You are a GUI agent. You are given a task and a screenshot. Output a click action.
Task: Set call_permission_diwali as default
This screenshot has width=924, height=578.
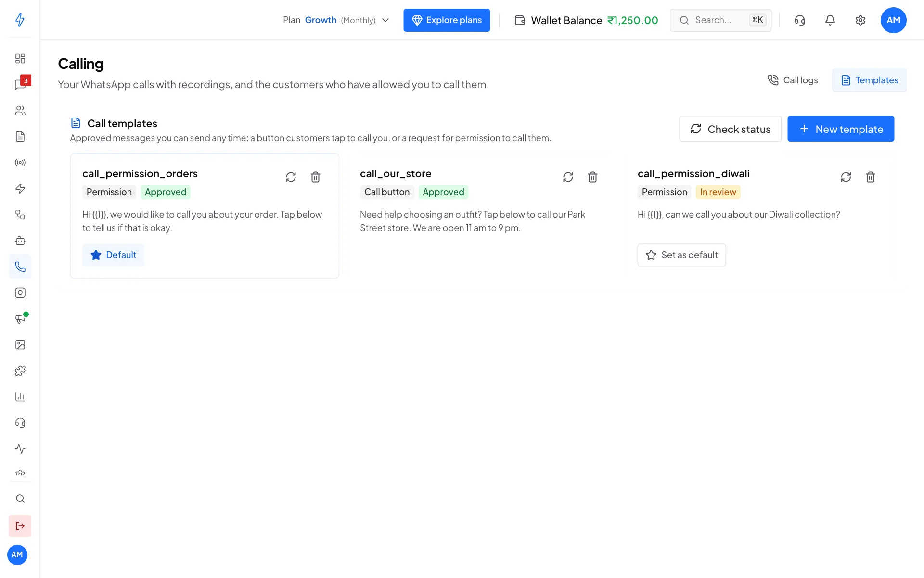681,255
